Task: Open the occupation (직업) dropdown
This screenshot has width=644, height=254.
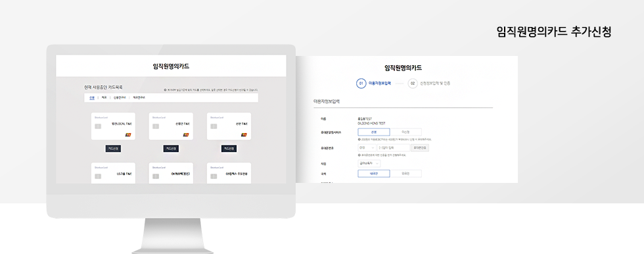Action: pos(369,164)
